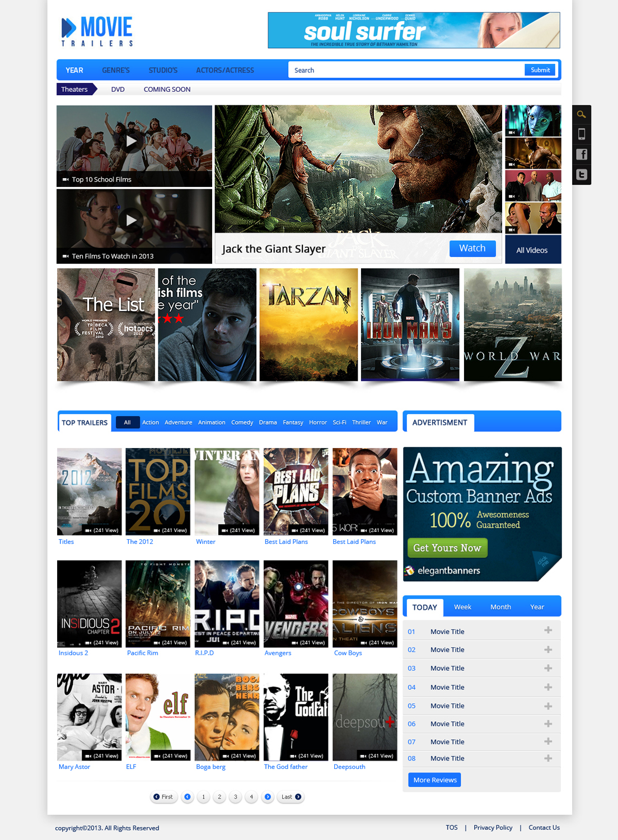This screenshot has width=618, height=840.
Task: Open the Iron Man 3 poster
Action: click(x=410, y=325)
